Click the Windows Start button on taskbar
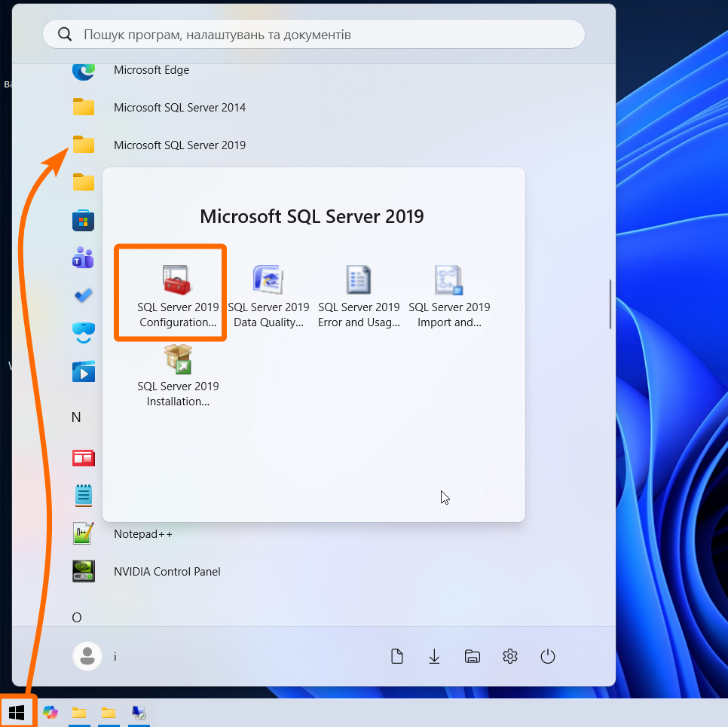728x727 pixels. 17,712
